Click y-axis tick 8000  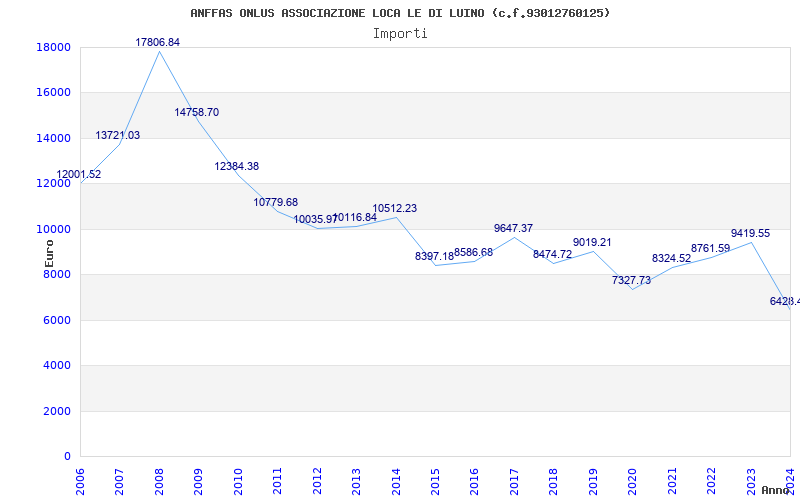[57, 274]
